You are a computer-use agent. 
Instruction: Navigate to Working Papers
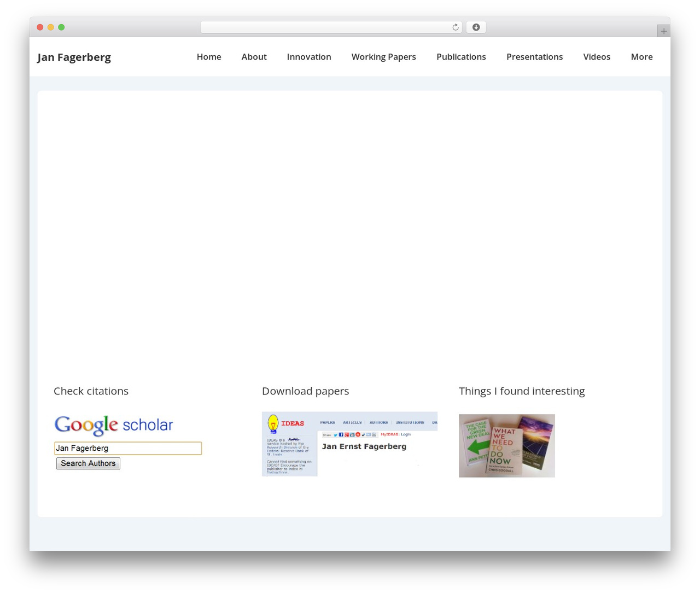click(x=384, y=57)
